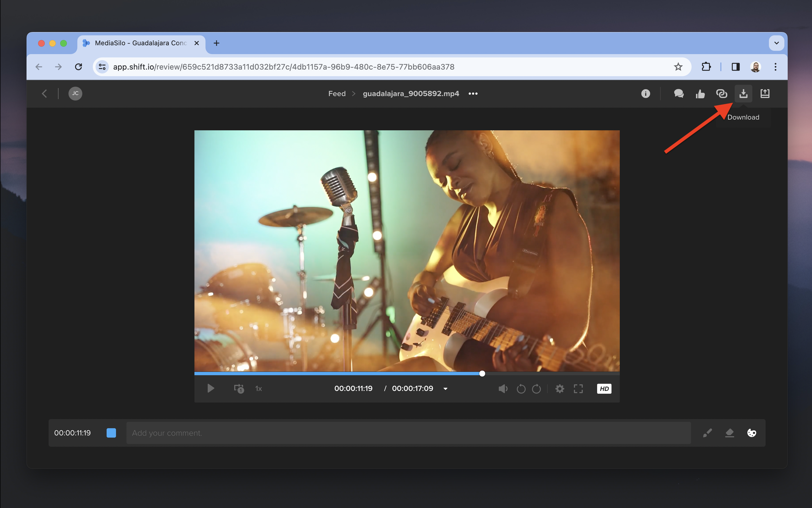Play the video
This screenshot has width=812, height=508.
click(x=211, y=388)
